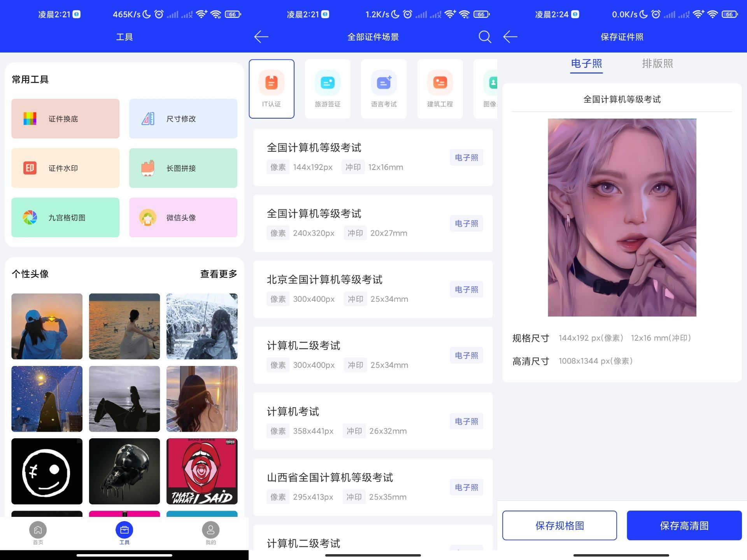Open the 证件换底 background change tool
Image resolution: width=747 pixels, height=560 pixels.
click(65, 119)
